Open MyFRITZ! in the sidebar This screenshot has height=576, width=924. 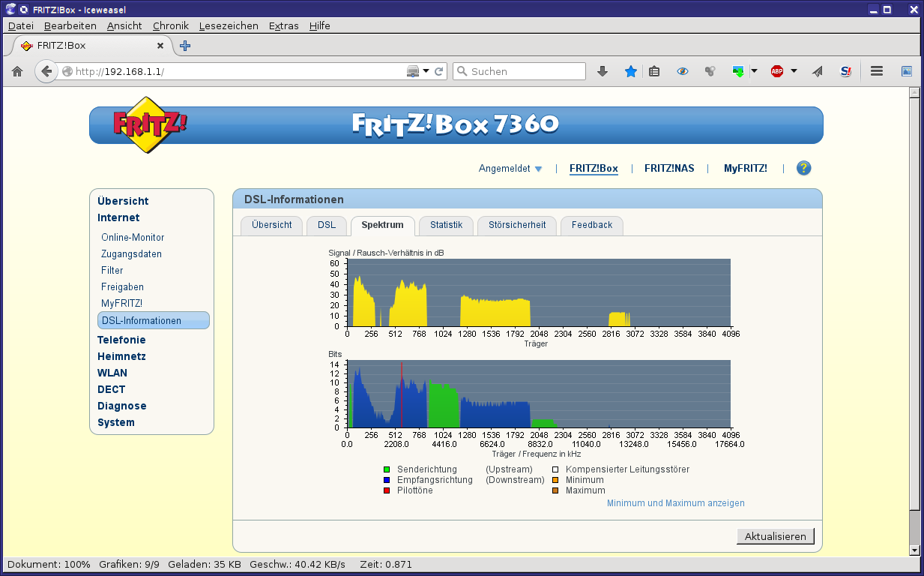[121, 303]
